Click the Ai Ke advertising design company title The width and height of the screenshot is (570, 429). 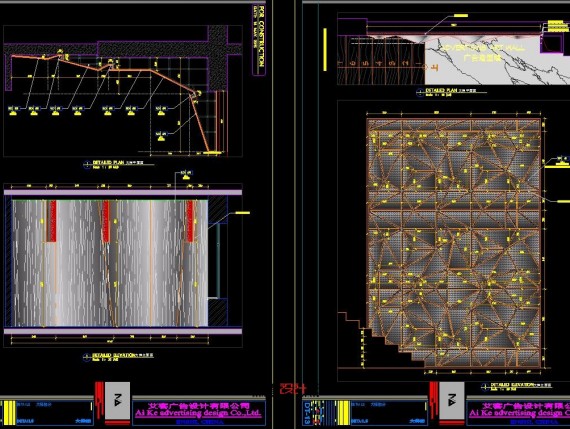click(198, 413)
